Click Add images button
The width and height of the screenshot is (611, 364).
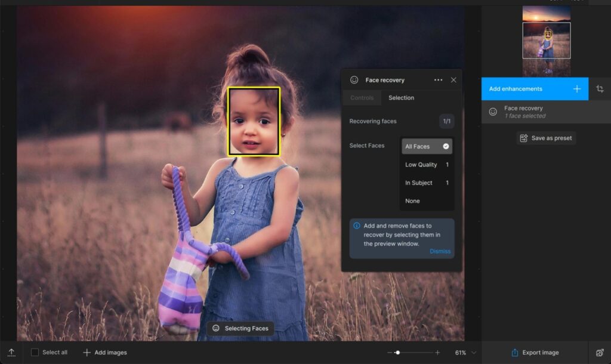(x=105, y=352)
